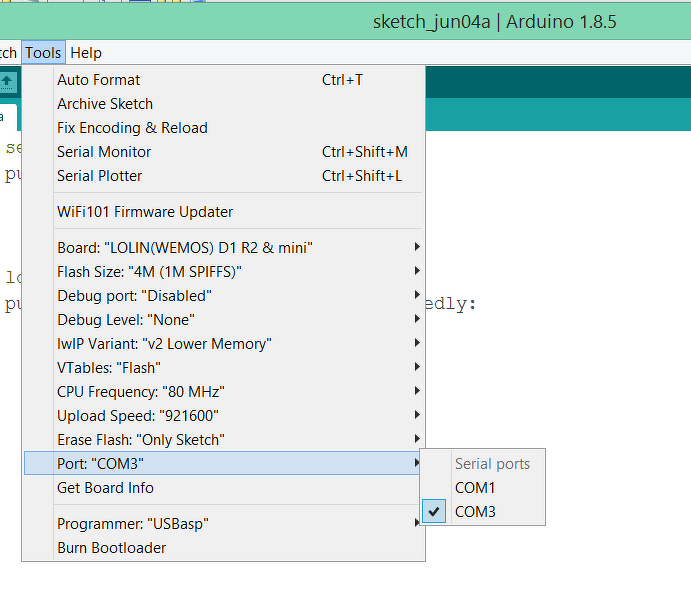Open the Serial Monitor
The image size is (691, 610).
click(x=224, y=152)
